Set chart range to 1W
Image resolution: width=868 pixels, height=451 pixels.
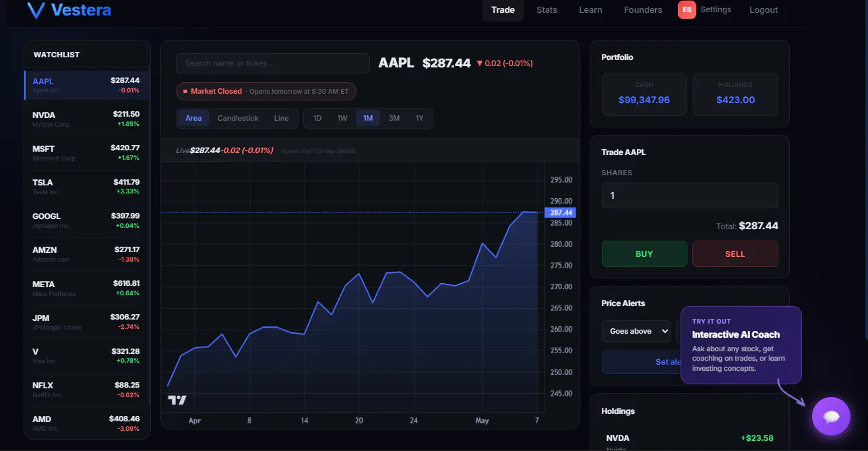(x=342, y=118)
